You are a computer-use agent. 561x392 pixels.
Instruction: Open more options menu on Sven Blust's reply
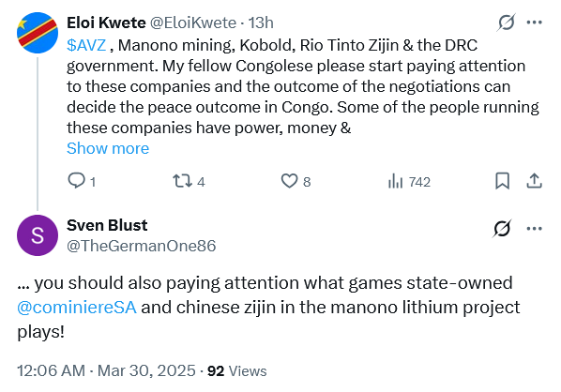[x=535, y=228]
